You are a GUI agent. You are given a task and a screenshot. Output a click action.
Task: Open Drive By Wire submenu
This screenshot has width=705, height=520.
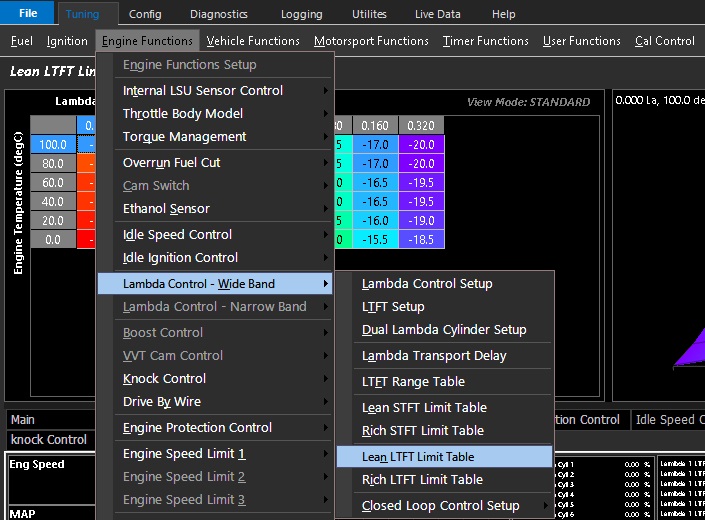click(162, 402)
